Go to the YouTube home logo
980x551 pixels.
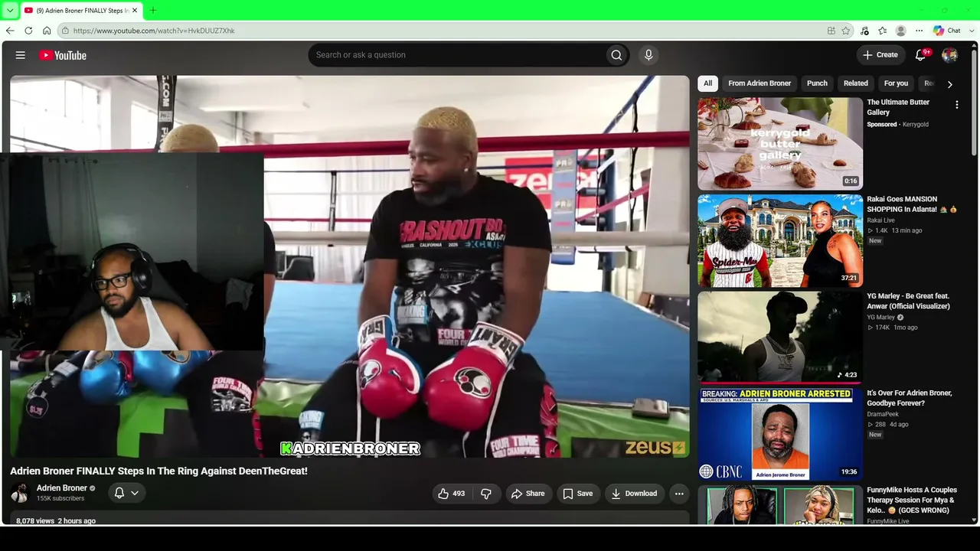click(x=63, y=55)
